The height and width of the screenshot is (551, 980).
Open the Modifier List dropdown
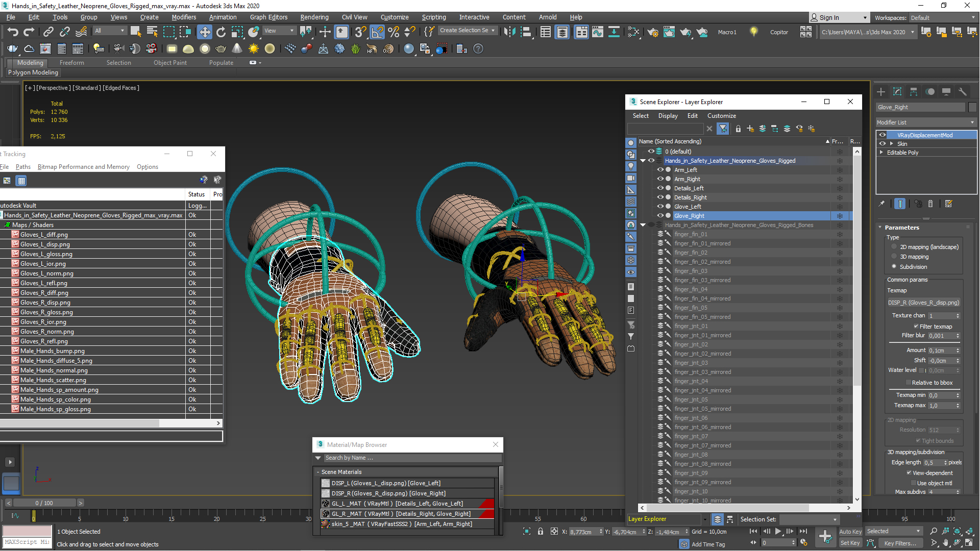(x=925, y=122)
